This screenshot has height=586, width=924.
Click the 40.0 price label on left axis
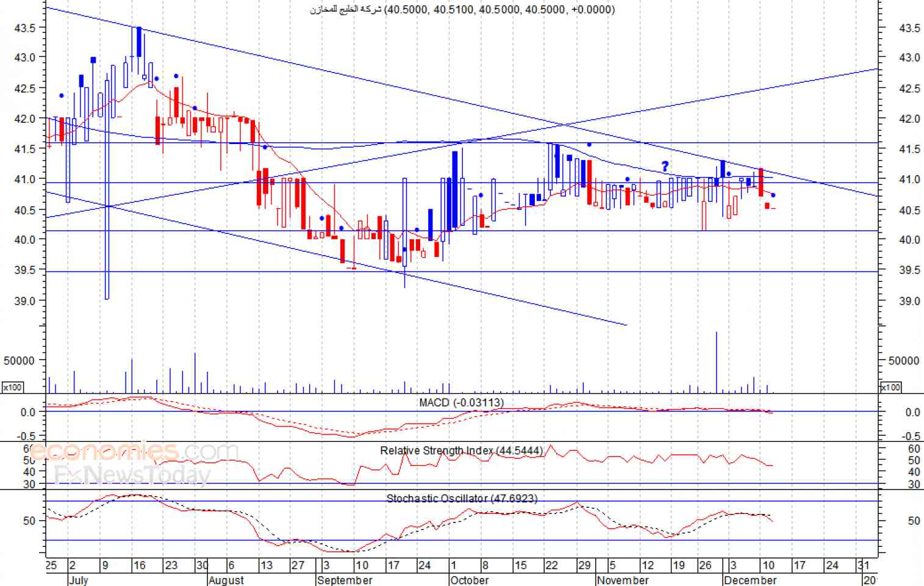25,239
